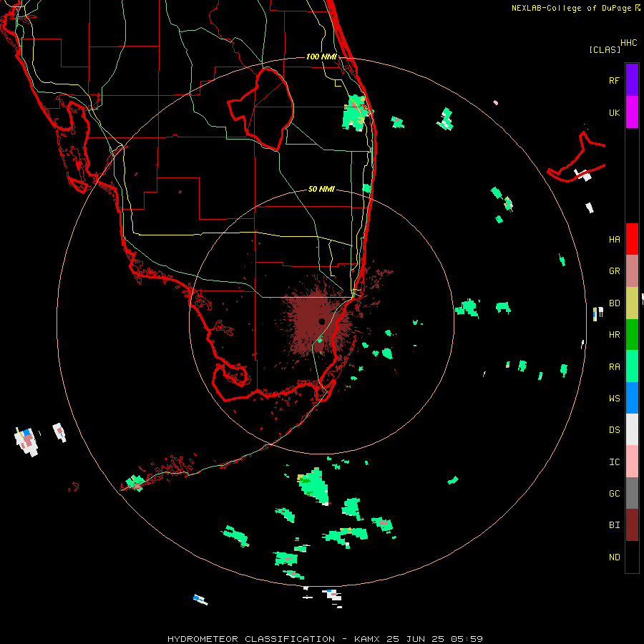This screenshot has width=644, height=644.
Task: Click the 100 NMI range ring label
Action: (x=321, y=57)
